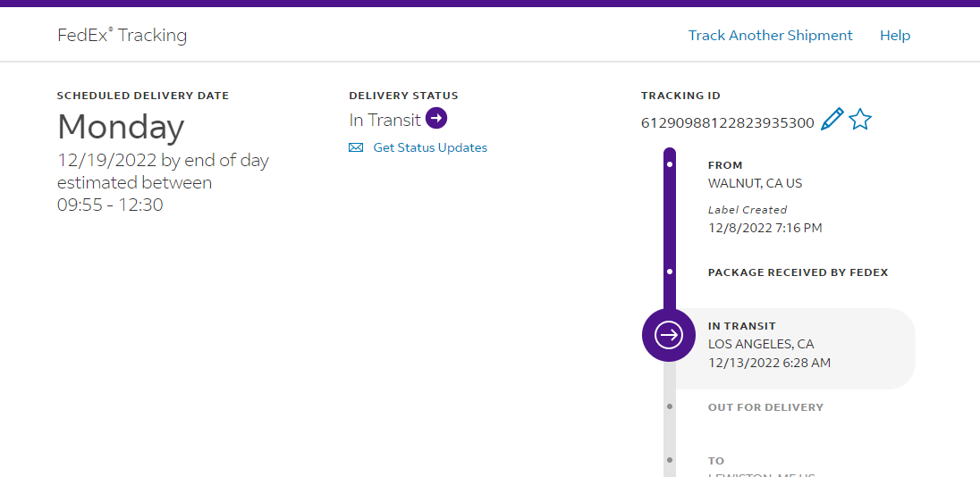Select the tracking ID number
This screenshot has width=980, height=477.
[x=727, y=122]
